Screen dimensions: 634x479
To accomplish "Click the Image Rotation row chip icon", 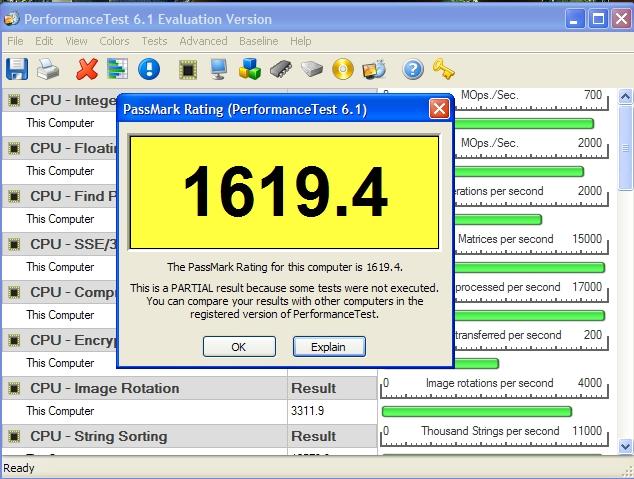I will (14, 388).
